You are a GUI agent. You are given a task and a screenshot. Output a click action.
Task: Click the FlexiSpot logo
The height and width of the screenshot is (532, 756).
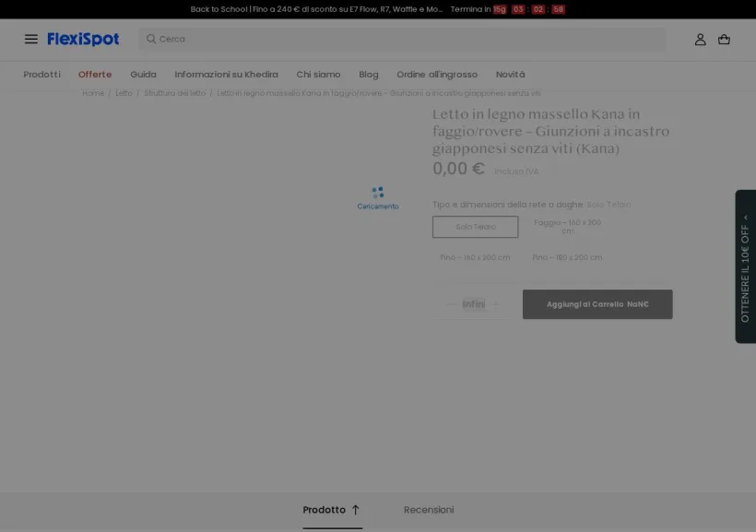click(83, 39)
